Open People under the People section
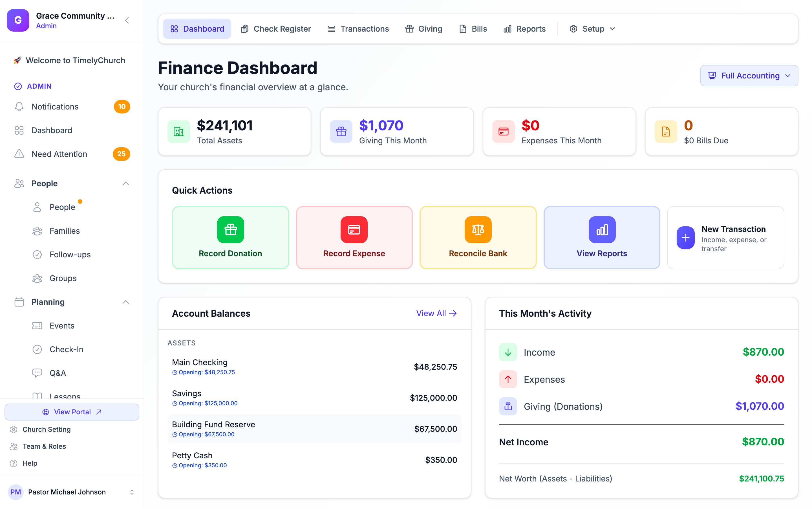The width and height of the screenshot is (812, 508). coord(62,207)
